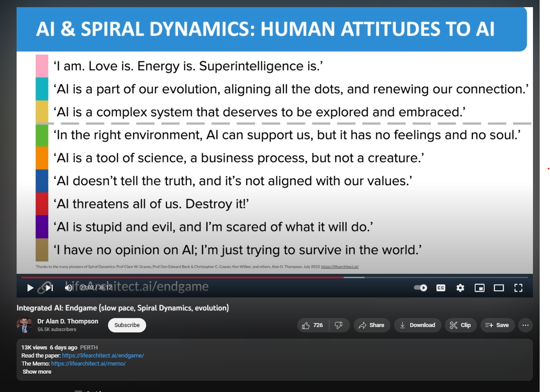The height and width of the screenshot is (392, 550).
Task: Click the PERTH location tag
Action: pyautogui.click(x=89, y=348)
